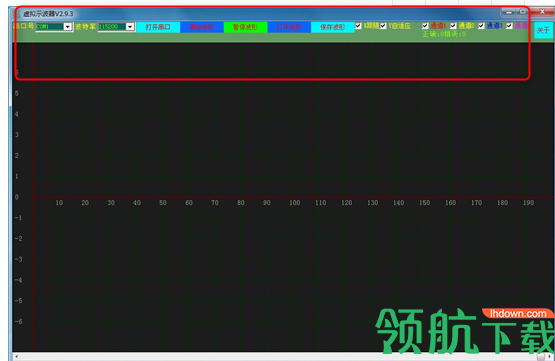Viewport: 555px width, 361px height.
Task: Click the y-axis label -6
Action: tap(18, 321)
